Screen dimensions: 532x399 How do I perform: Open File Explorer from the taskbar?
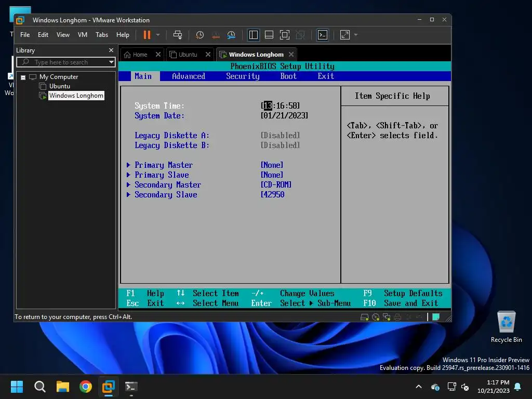point(63,387)
